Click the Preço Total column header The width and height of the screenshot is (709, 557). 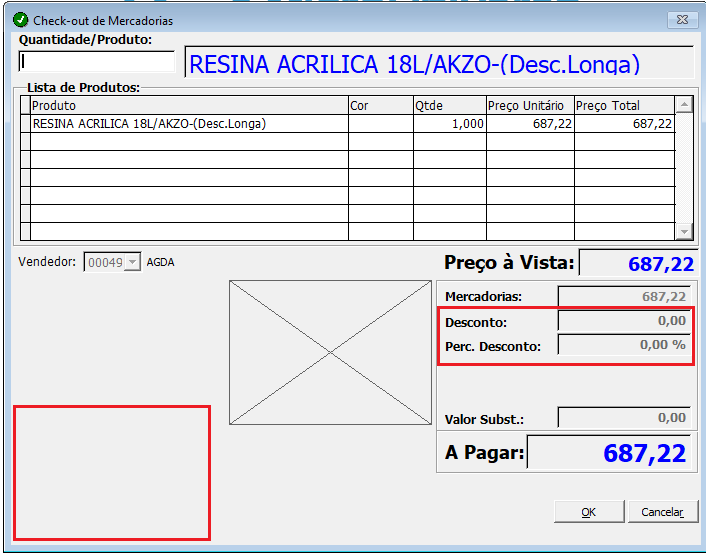pos(624,105)
